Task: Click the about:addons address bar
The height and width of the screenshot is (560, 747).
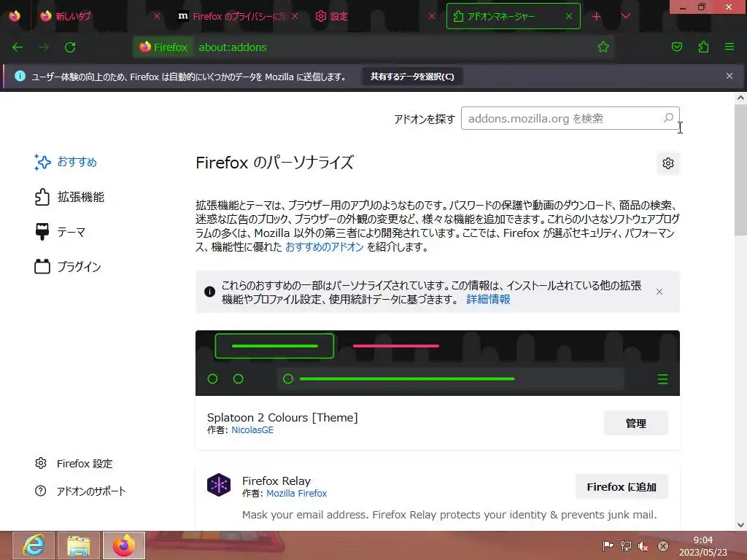Action: point(395,47)
